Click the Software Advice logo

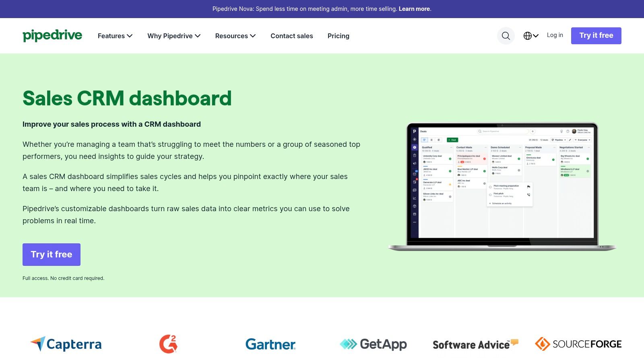(x=475, y=344)
